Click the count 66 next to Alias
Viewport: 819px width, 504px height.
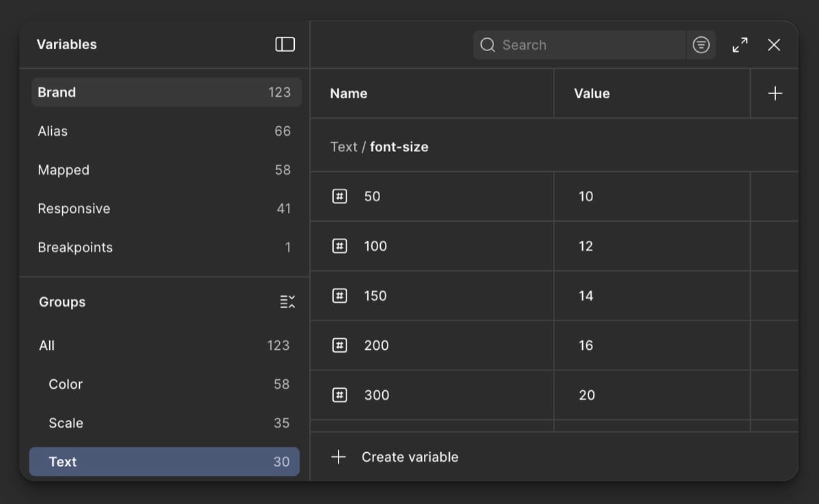283,131
